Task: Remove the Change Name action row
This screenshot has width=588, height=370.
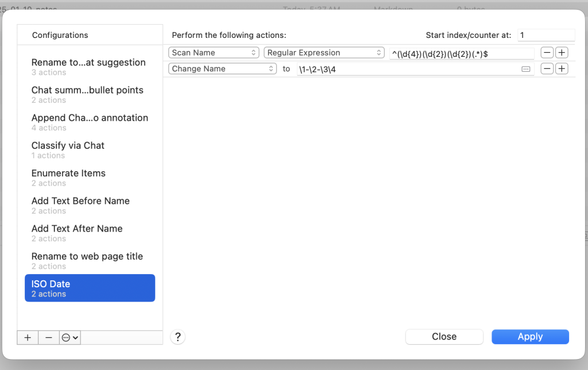Action: point(547,68)
